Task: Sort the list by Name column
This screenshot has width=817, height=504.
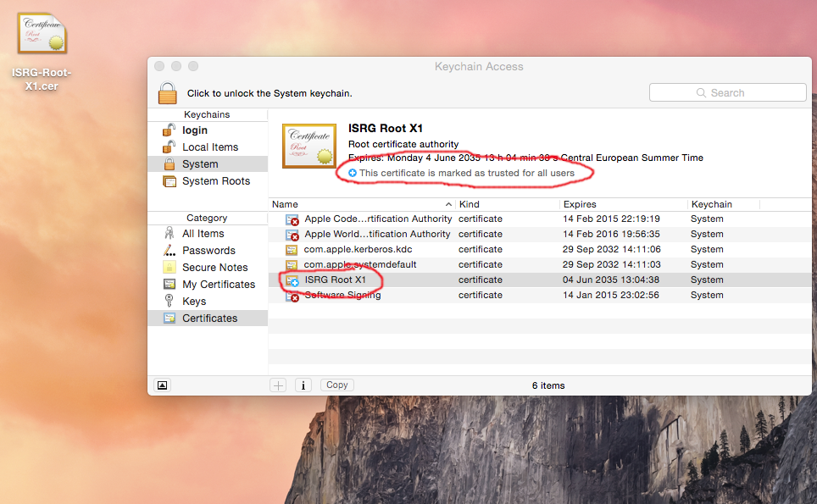Action: pos(362,204)
